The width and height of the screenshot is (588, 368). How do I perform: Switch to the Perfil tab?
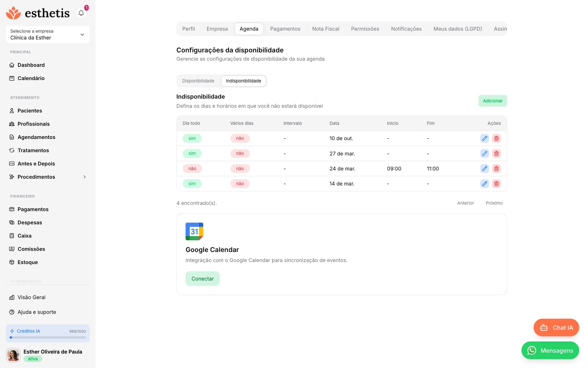tap(188, 29)
